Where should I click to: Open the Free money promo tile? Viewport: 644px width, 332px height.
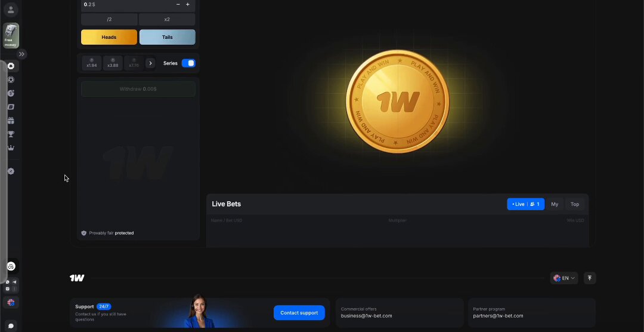point(11,35)
